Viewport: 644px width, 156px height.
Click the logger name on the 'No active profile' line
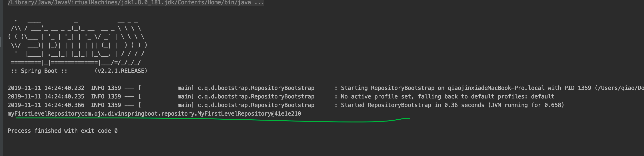[256, 97]
